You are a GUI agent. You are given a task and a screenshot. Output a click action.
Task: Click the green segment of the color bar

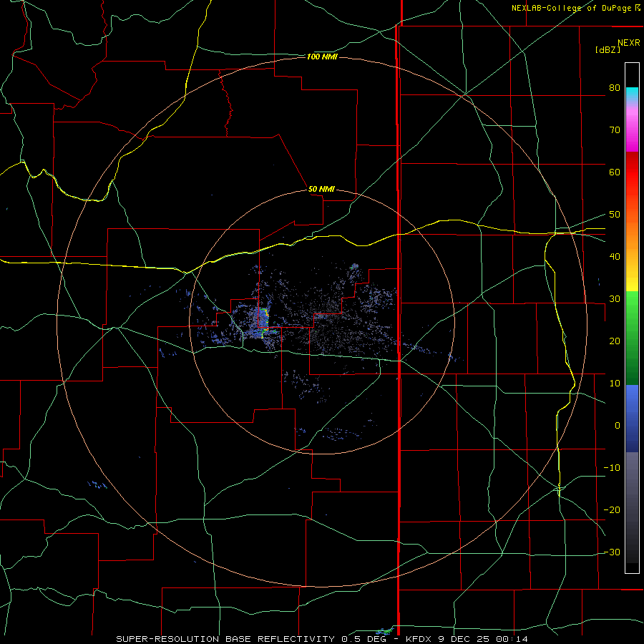coord(632,338)
